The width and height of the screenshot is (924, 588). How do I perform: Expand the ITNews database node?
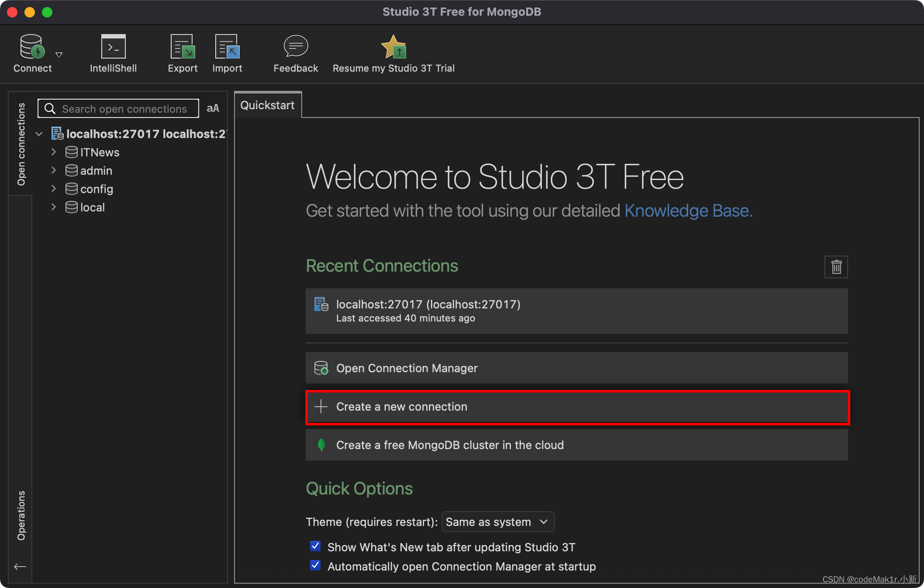(x=54, y=152)
